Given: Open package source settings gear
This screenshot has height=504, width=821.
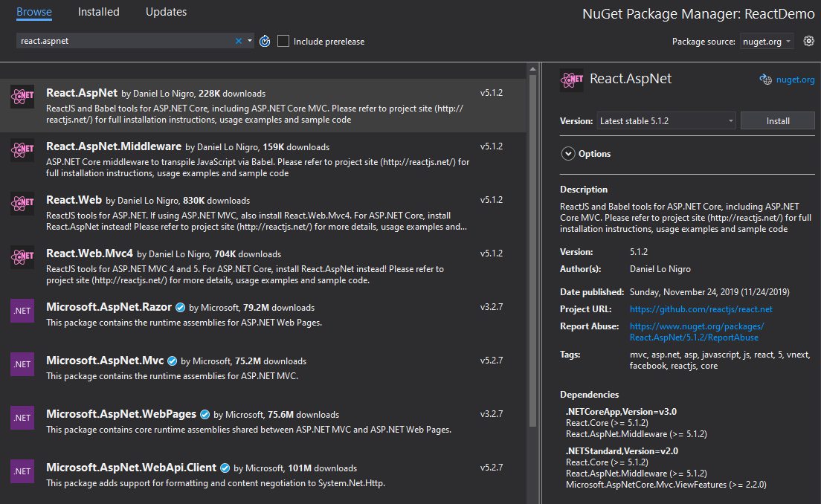Looking at the screenshot, I should click(x=809, y=41).
